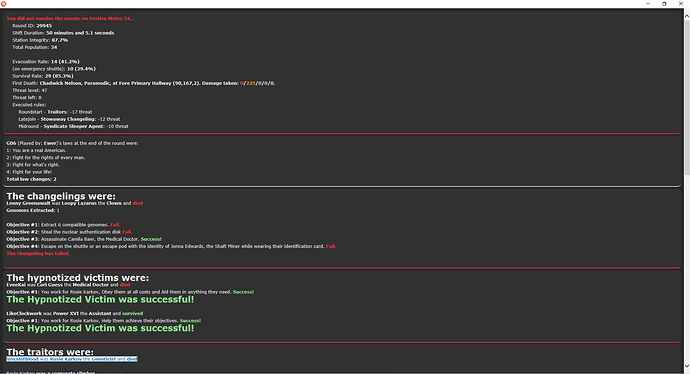Viewport: 690px width, 374px height.
Task: Click the red 'You did not survive the events' text
Action: tap(70, 18)
